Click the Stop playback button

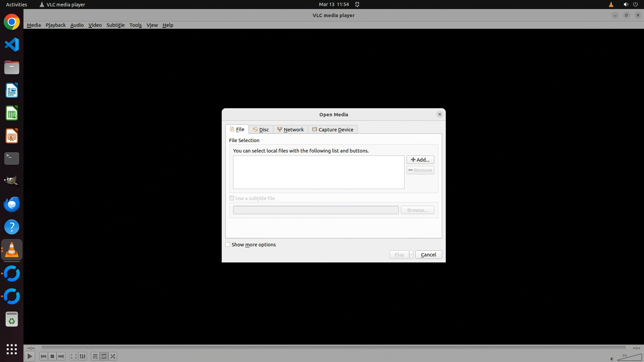(x=52, y=356)
